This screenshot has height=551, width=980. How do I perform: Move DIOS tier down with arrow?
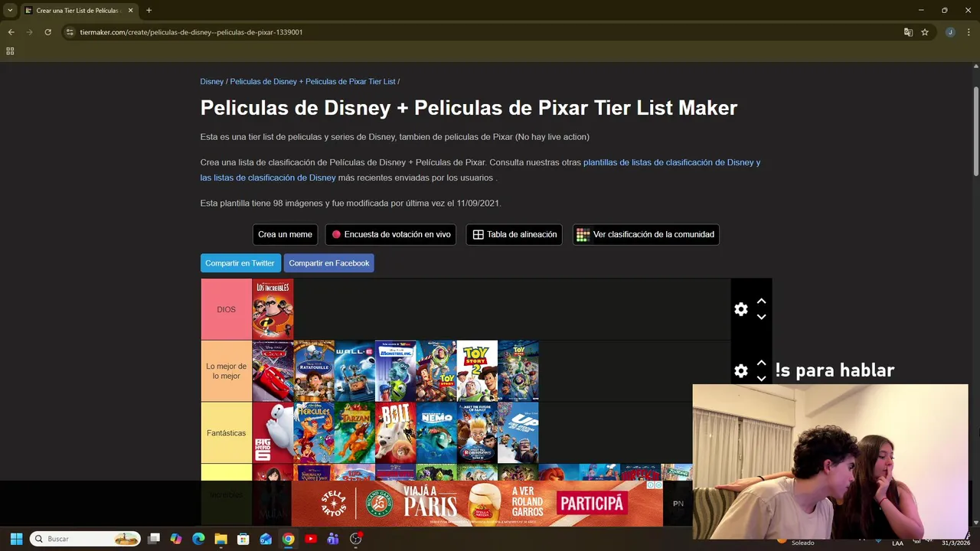pos(761,317)
